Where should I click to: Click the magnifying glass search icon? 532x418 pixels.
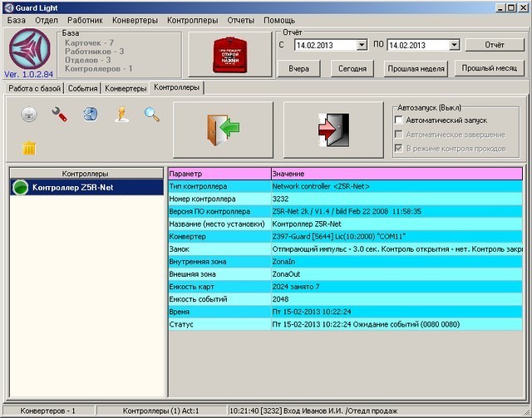[x=151, y=116]
